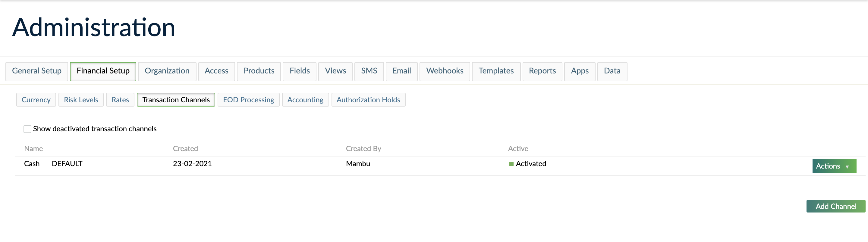Open the Currency sub-tab
The width and height of the screenshot is (868, 242).
[36, 100]
